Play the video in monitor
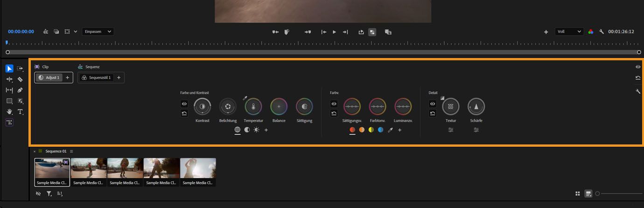The width and height of the screenshot is (644, 208). tap(334, 32)
